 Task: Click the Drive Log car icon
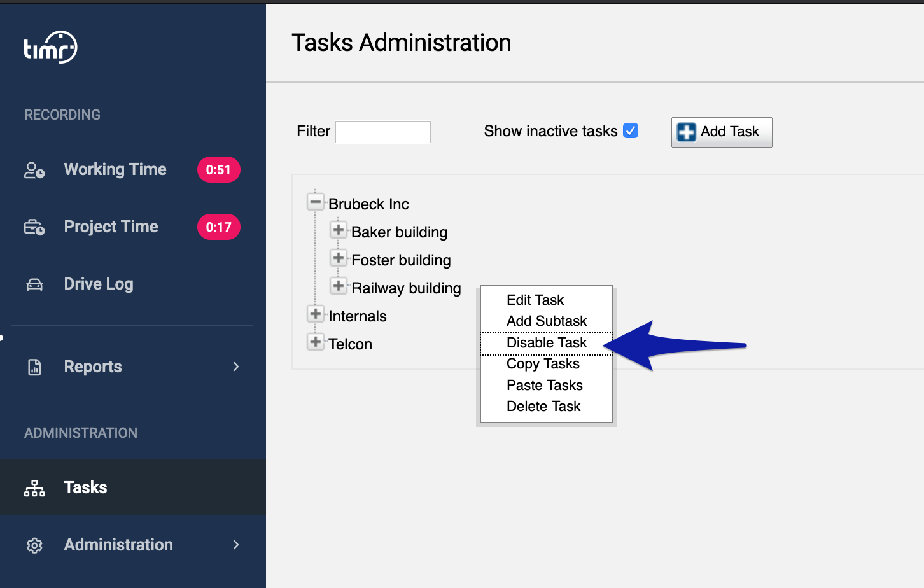[x=34, y=284]
